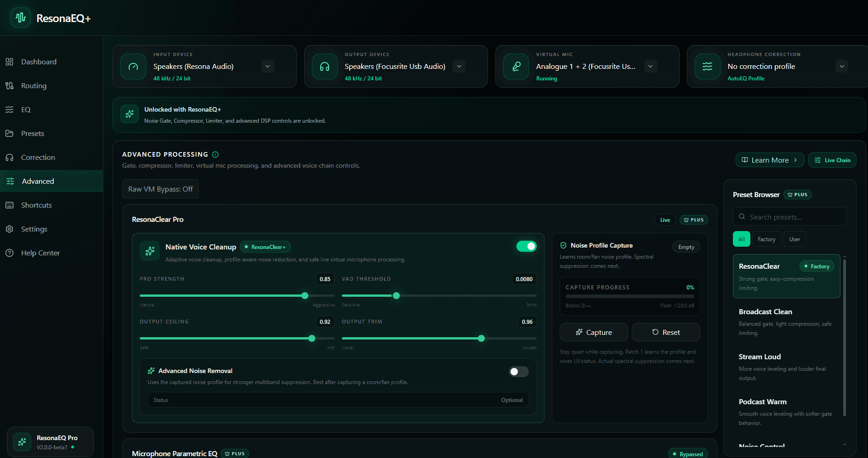Open the Virtual Mic dropdown chevron
Viewport: 868px width, 458px height.
point(650,66)
